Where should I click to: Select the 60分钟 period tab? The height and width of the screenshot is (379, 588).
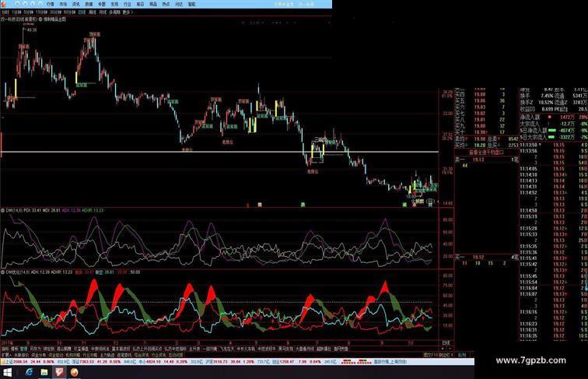pyautogui.click(x=70, y=12)
